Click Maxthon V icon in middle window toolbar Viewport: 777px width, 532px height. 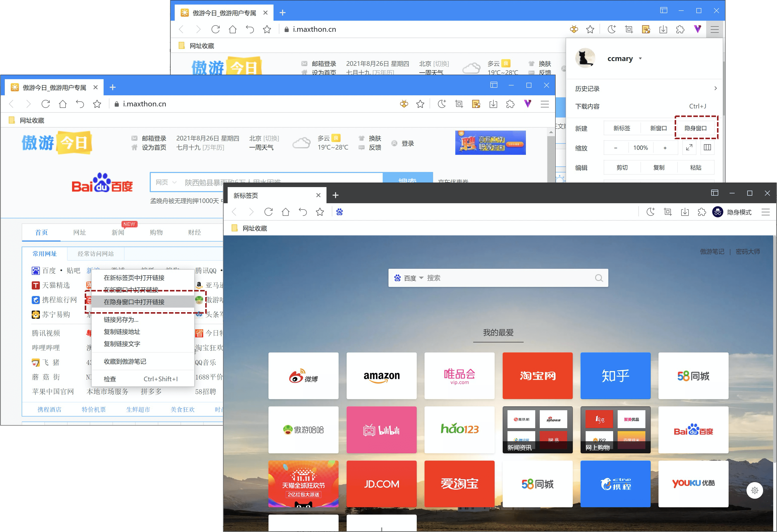point(528,104)
